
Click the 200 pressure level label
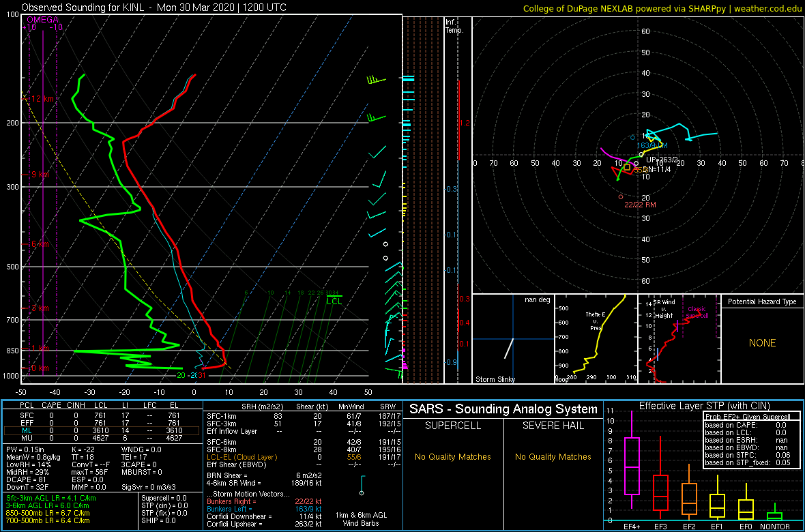(11, 123)
